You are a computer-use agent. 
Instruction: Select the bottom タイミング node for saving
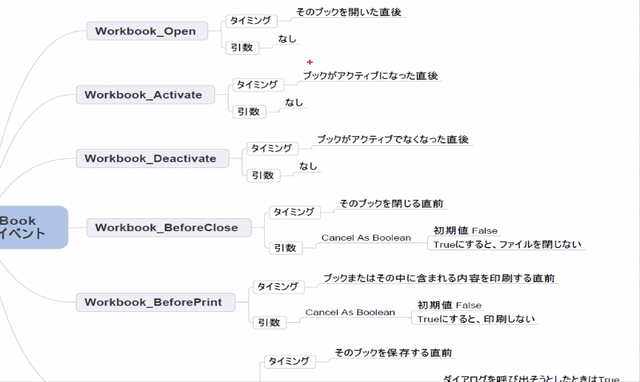[x=289, y=362]
